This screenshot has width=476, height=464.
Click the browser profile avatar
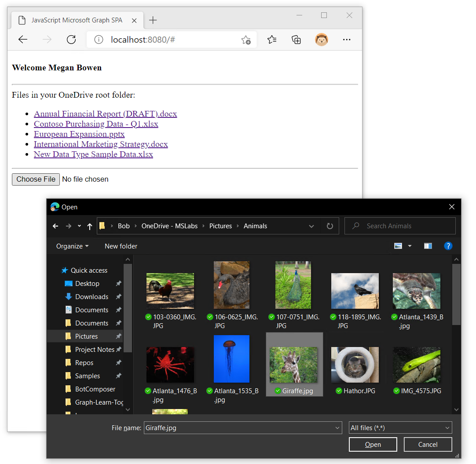(322, 40)
